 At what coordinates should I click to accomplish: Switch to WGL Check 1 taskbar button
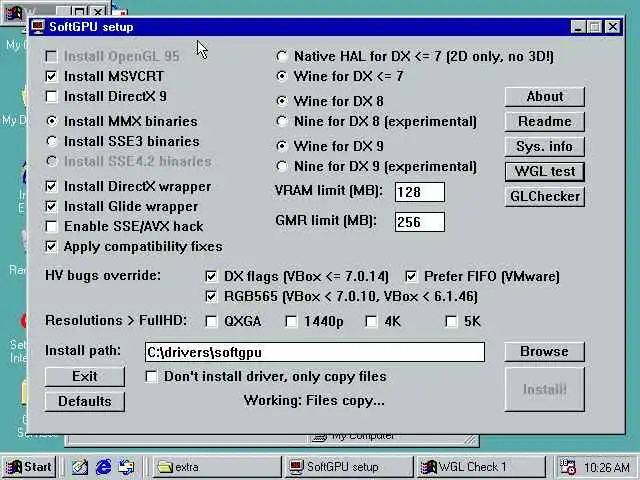(480, 467)
